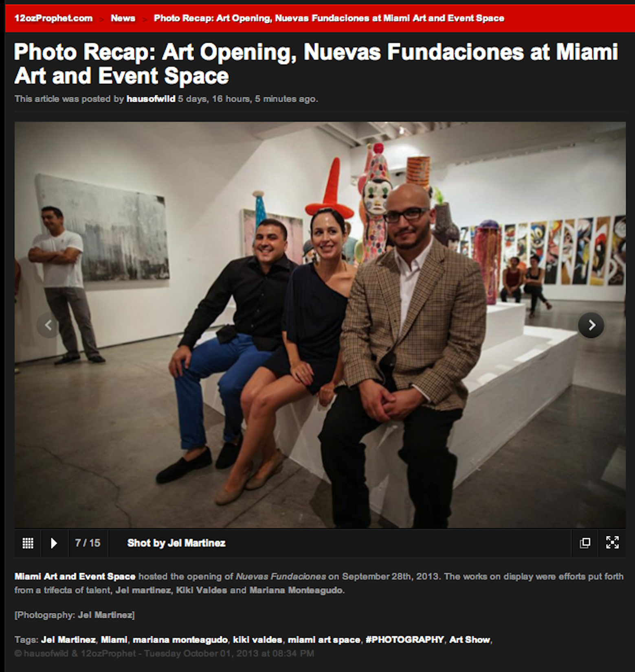Open the gallery thumbnail grid view
The width and height of the screenshot is (635, 672).
(28, 543)
